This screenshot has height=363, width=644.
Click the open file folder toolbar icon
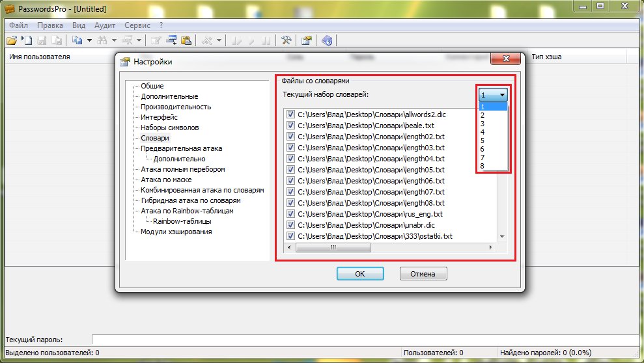(12, 40)
